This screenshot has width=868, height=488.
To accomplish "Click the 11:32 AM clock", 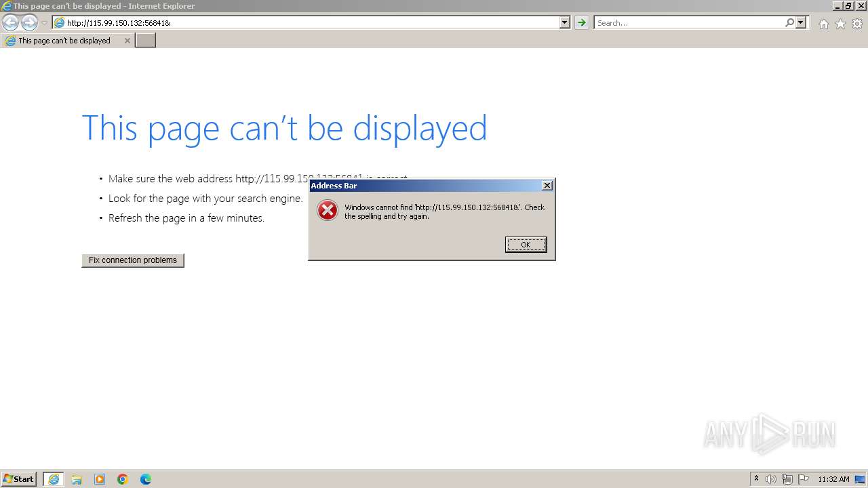I will (833, 479).
